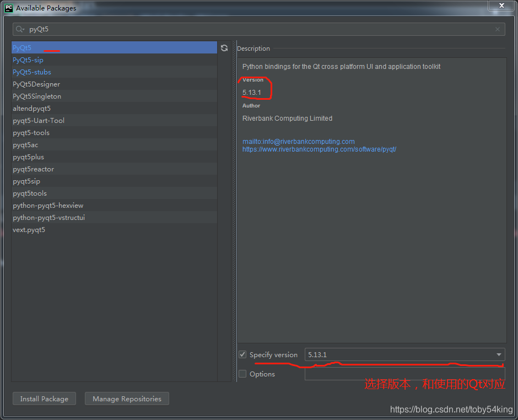Image resolution: width=518 pixels, height=420 pixels.
Task: Select the pyqt5ac package
Action: click(x=114, y=145)
